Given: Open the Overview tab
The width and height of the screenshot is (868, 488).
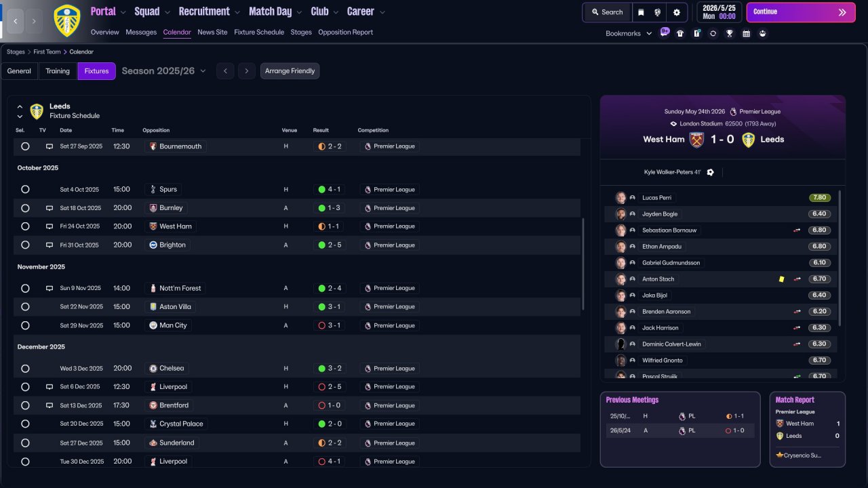Looking at the screenshot, I should click(x=104, y=33).
